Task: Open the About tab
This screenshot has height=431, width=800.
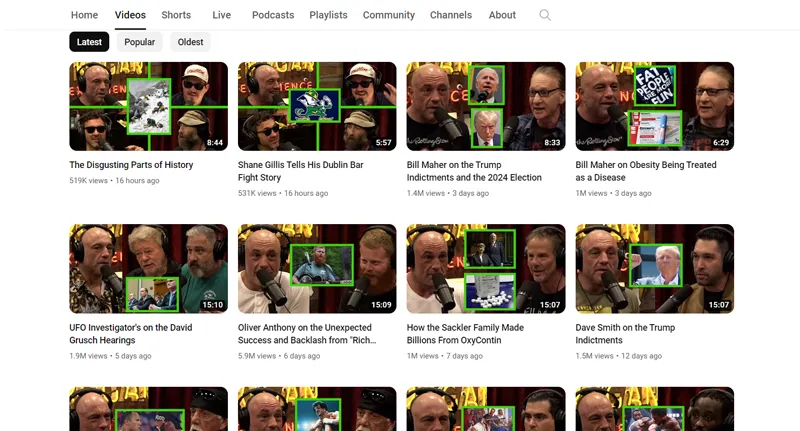Action: tap(502, 15)
